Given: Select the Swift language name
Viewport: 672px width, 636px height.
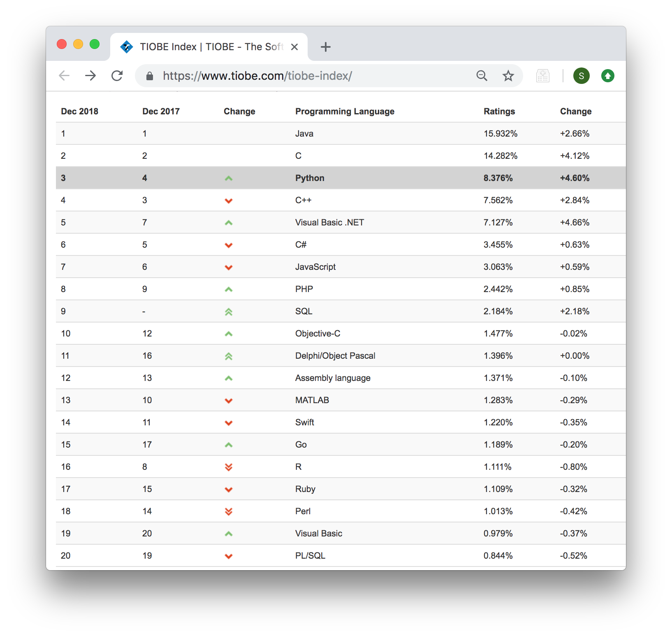Looking at the screenshot, I should point(305,422).
